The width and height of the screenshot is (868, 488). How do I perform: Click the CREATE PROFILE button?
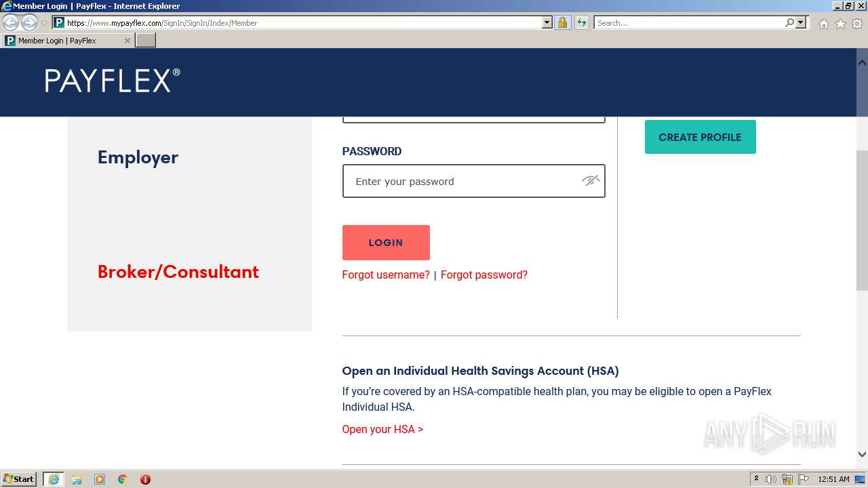tap(700, 137)
